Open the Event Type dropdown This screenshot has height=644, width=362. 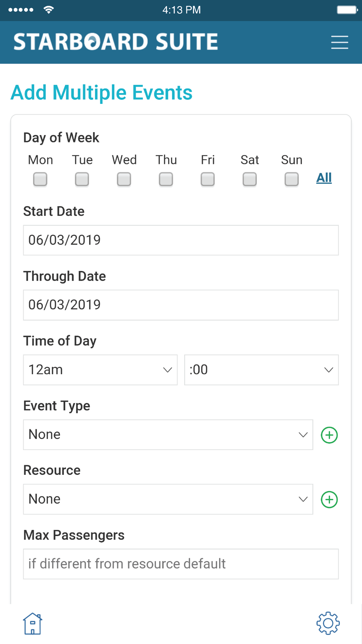[168, 435]
